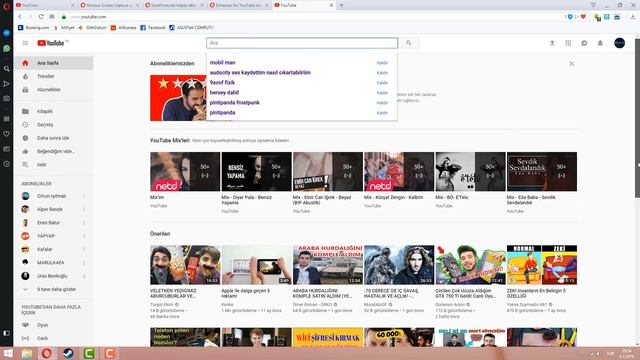The height and width of the screenshot is (360, 640).
Task: Focus the Ara search field
Action: pos(302,43)
